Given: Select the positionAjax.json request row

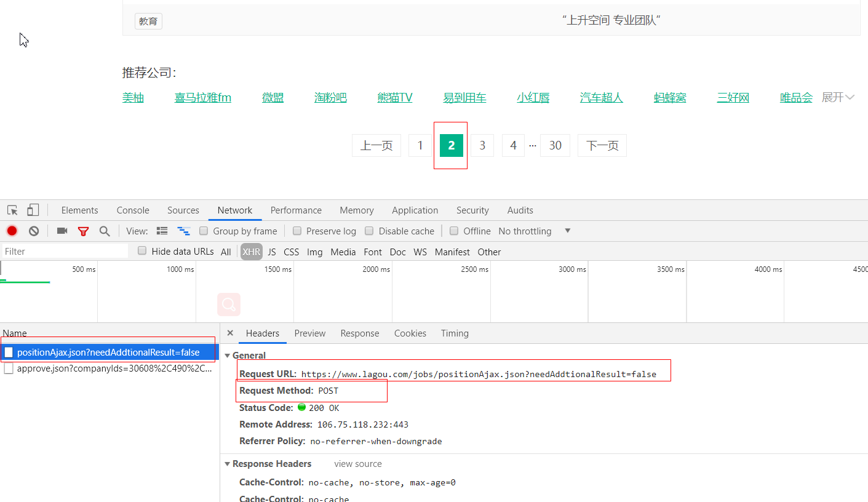Looking at the screenshot, I should pos(109,353).
